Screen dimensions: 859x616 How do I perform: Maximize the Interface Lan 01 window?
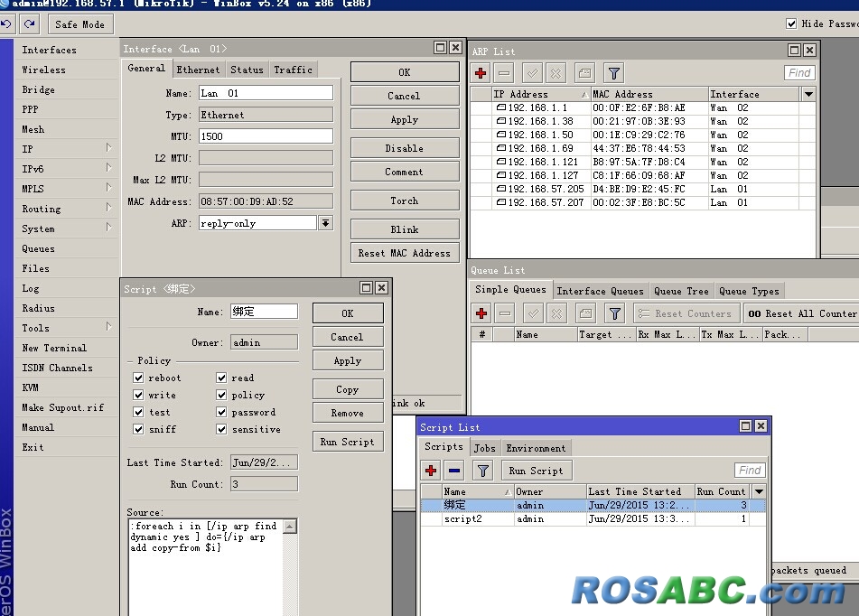point(440,48)
